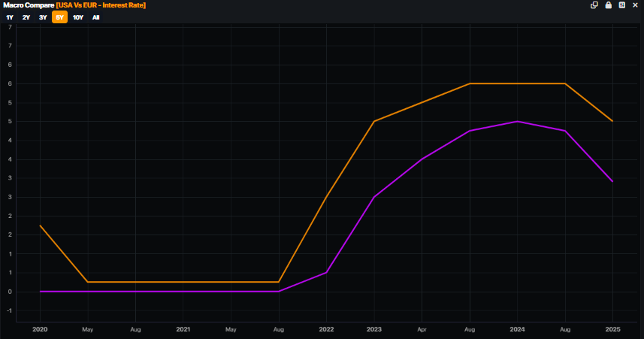This screenshot has width=644, height=339.
Task: Click purple line point at 2023
Action: click(374, 197)
